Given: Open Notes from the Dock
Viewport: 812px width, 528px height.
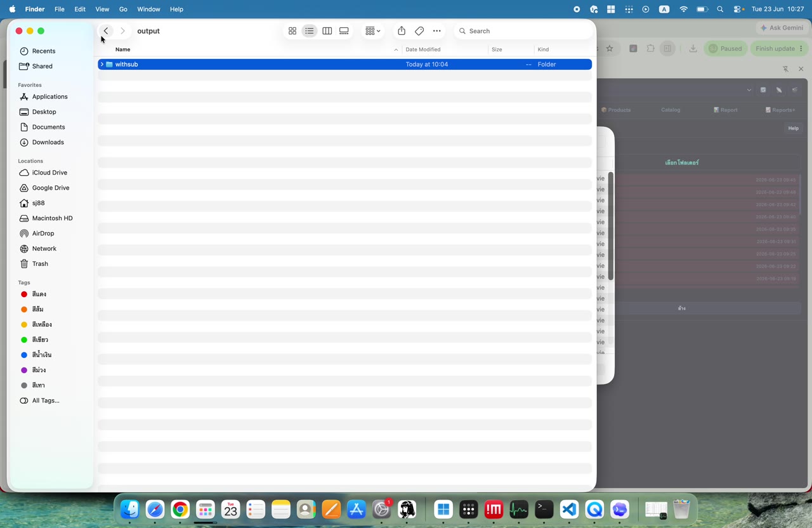Looking at the screenshot, I should tap(280, 510).
